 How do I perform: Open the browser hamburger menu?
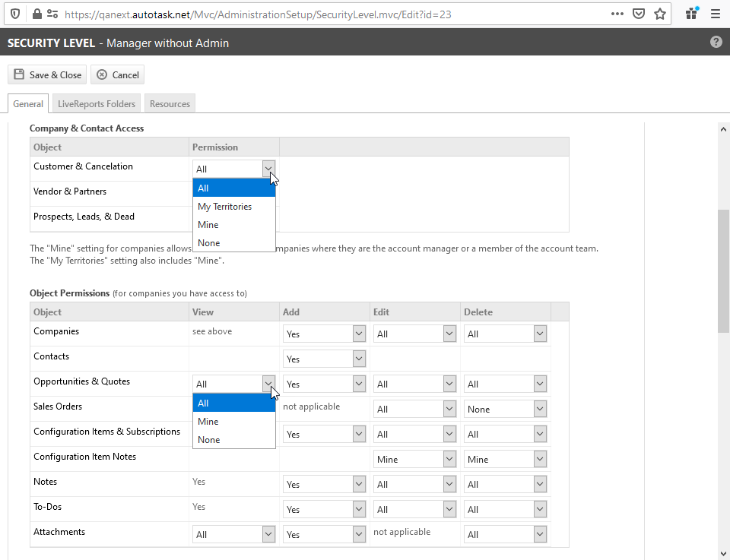[x=715, y=14]
